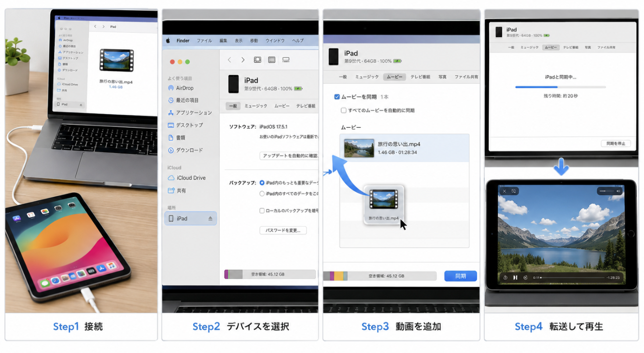The width and height of the screenshot is (644, 353).
Task: Uncheck ムービーを同期 checkbox
Action: (x=337, y=97)
